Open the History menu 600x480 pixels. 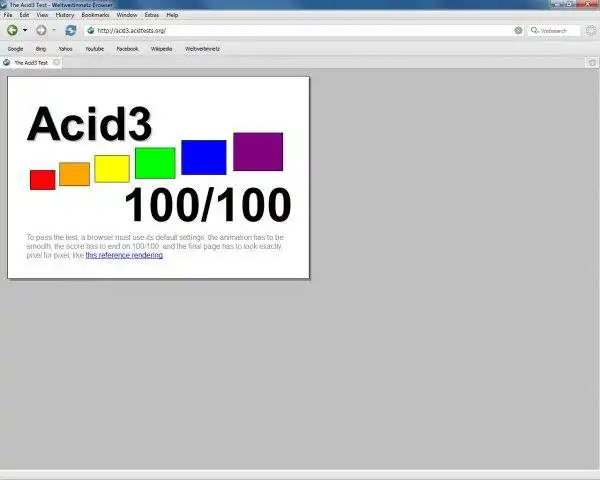pos(65,15)
